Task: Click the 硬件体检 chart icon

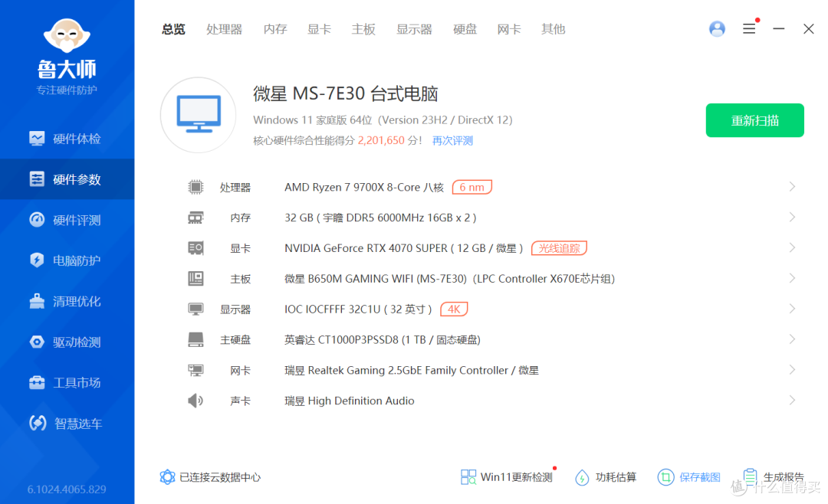Action: click(x=37, y=139)
